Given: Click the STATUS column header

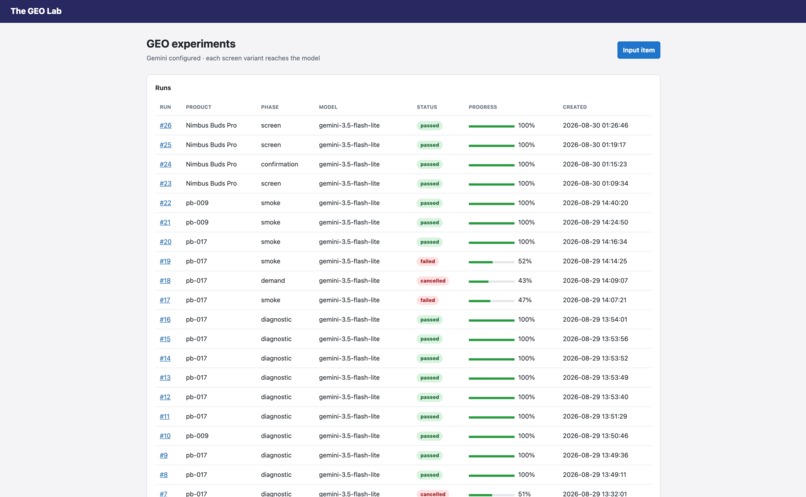Looking at the screenshot, I should (x=427, y=107).
